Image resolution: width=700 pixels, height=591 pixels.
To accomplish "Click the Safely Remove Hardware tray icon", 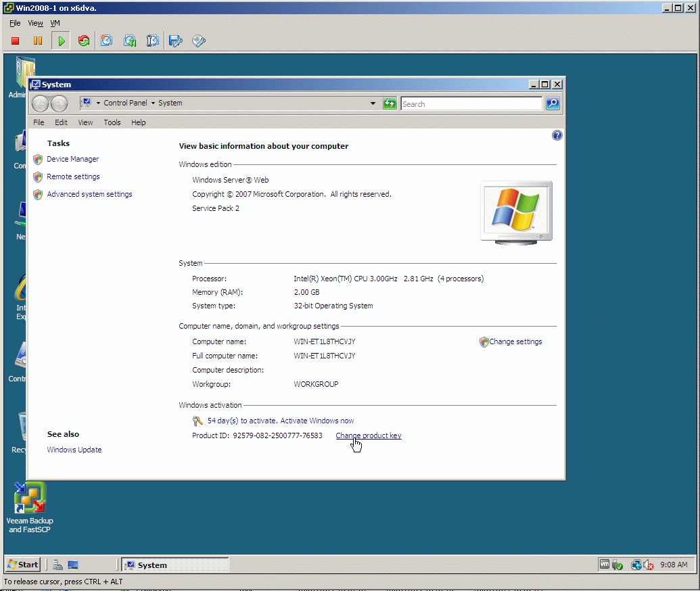I will (617, 565).
